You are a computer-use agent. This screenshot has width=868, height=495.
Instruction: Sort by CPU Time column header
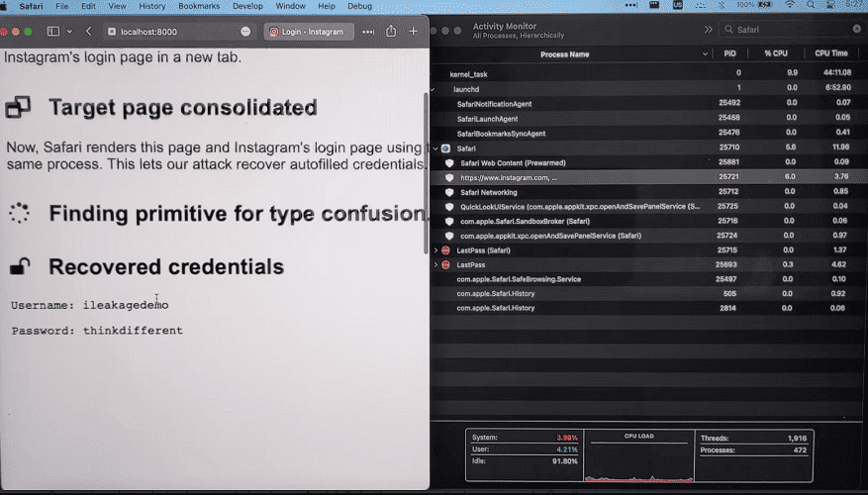[x=831, y=53]
